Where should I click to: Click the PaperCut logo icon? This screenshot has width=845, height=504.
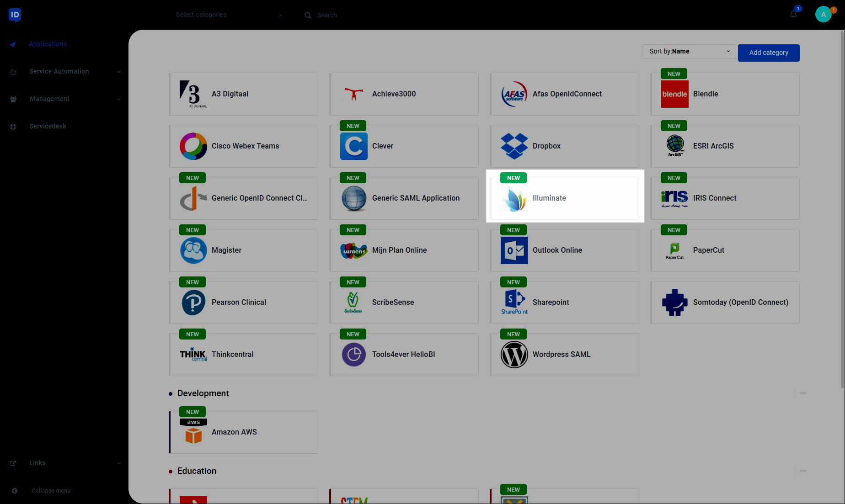(x=675, y=250)
